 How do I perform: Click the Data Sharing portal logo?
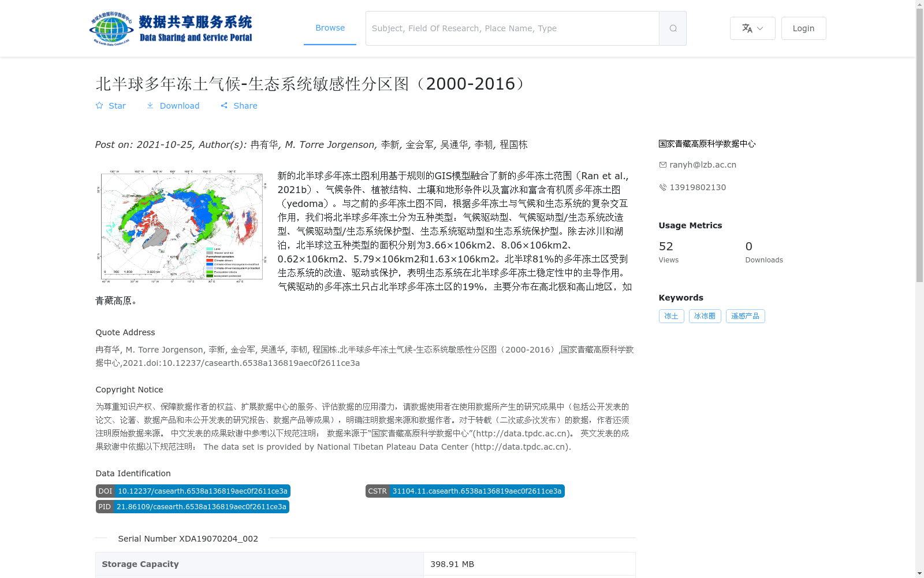click(171, 28)
